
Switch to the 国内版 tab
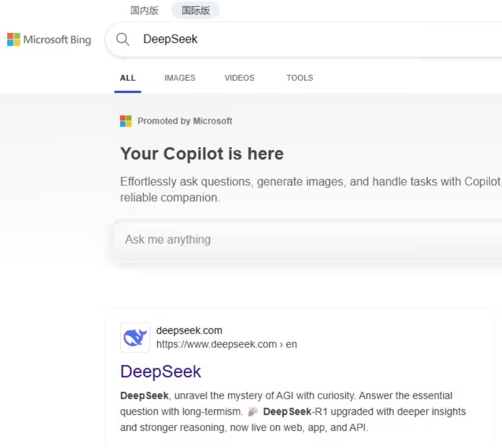coord(145,10)
